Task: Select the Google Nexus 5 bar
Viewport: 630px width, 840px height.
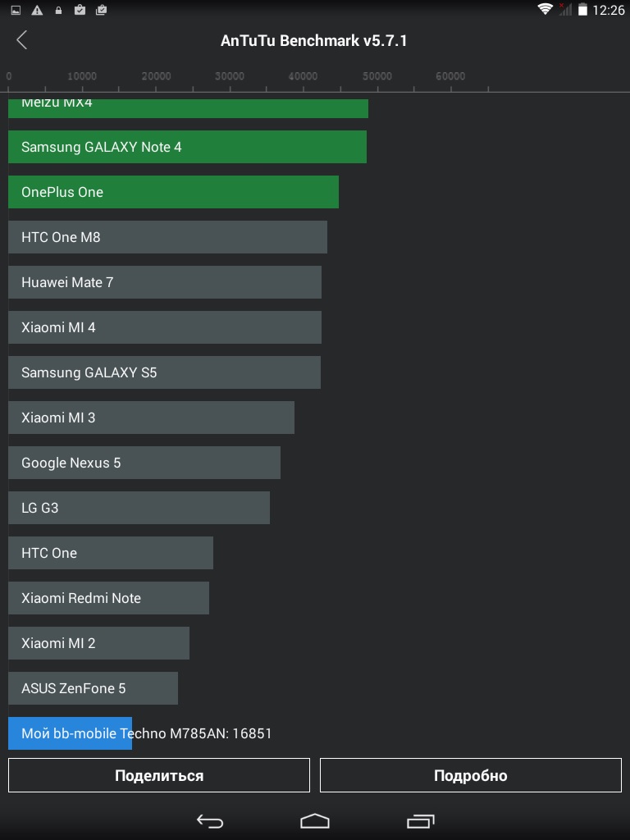Action: (144, 463)
